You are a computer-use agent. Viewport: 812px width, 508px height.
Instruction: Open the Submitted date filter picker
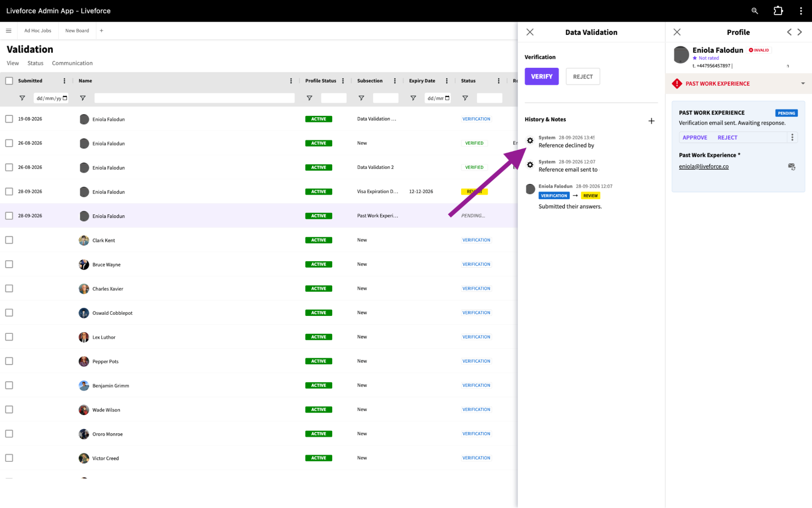(x=65, y=98)
